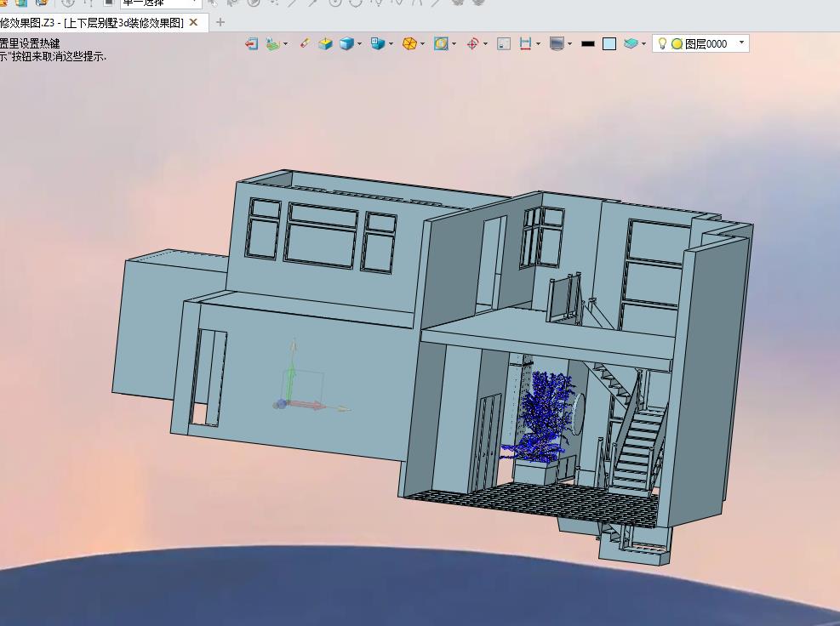Screen dimensions: 840x626
Task: Toggle the yellow circle layer status icon
Action: click(677, 44)
